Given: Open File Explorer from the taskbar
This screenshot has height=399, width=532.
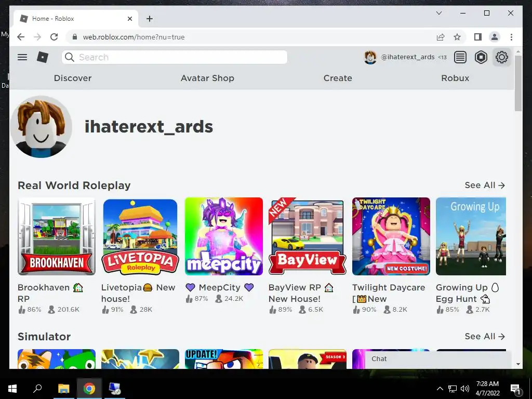Looking at the screenshot, I should [x=63, y=388].
